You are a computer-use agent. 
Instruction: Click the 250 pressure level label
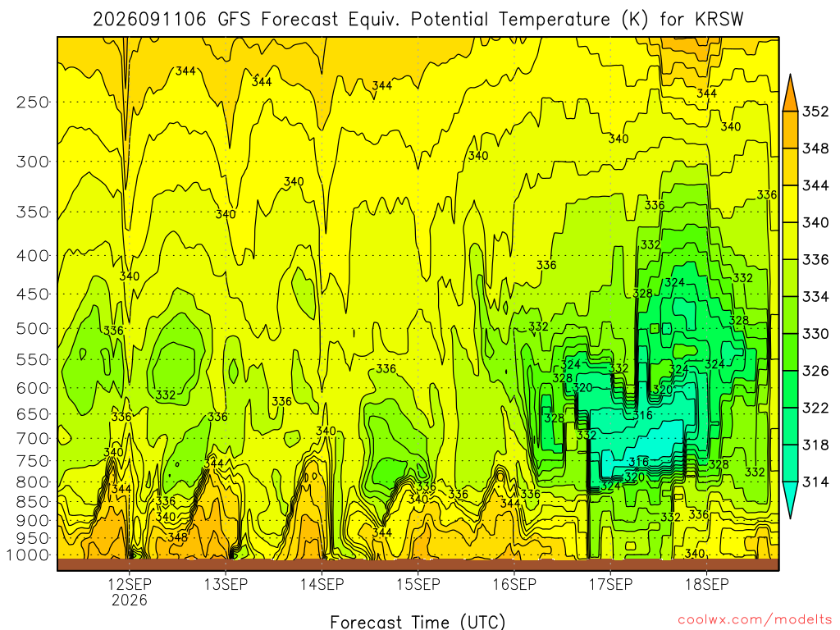coord(32,102)
